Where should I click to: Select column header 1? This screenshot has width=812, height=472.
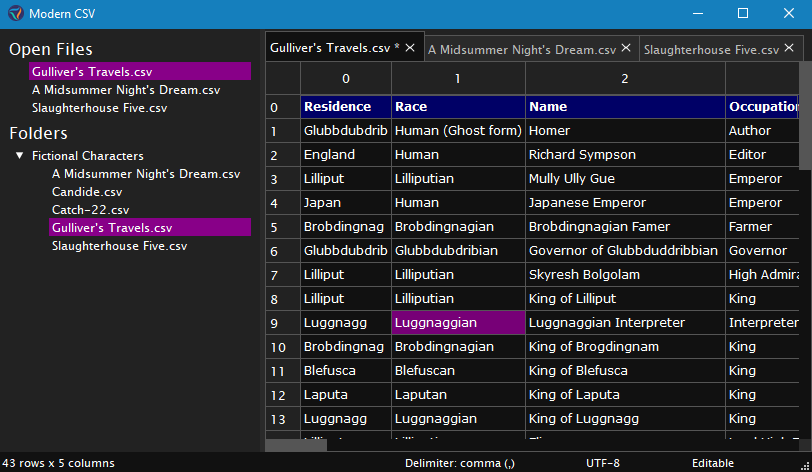[x=458, y=78]
